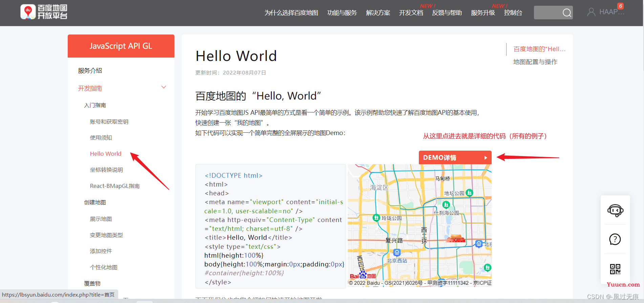This screenshot has height=303, width=644.
Task: Open React-BMapGL指南 page
Action: [x=115, y=186]
